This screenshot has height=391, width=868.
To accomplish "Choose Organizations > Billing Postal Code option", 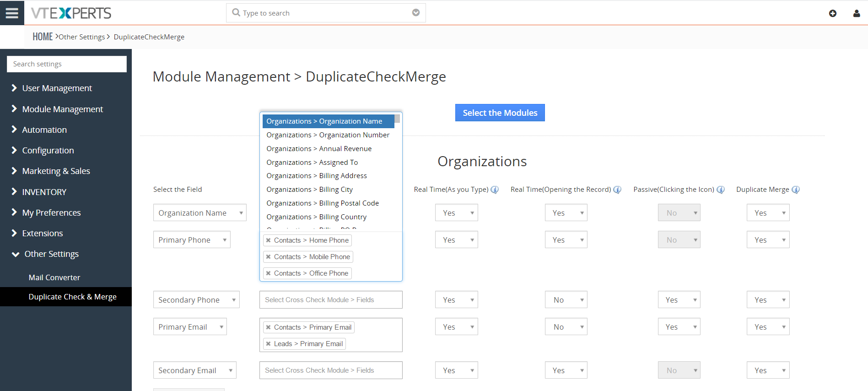I will tap(328, 203).
